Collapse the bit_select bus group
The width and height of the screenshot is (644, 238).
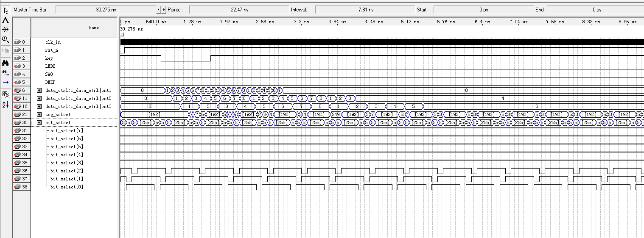coord(39,122)
